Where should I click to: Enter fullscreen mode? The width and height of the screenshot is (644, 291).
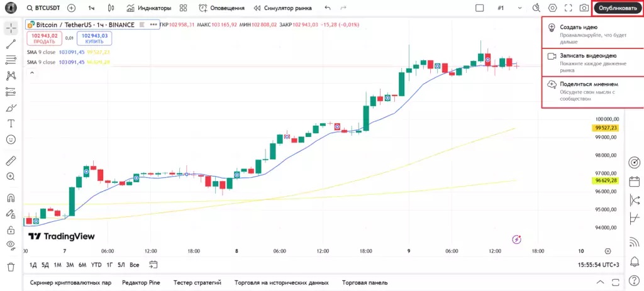point(569,8)
